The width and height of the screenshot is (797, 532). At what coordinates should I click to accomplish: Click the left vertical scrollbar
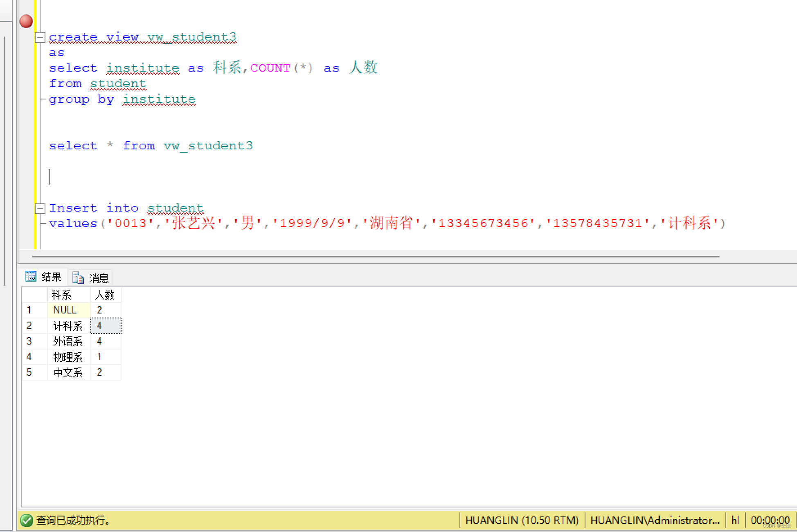click(x=5, y=161)
